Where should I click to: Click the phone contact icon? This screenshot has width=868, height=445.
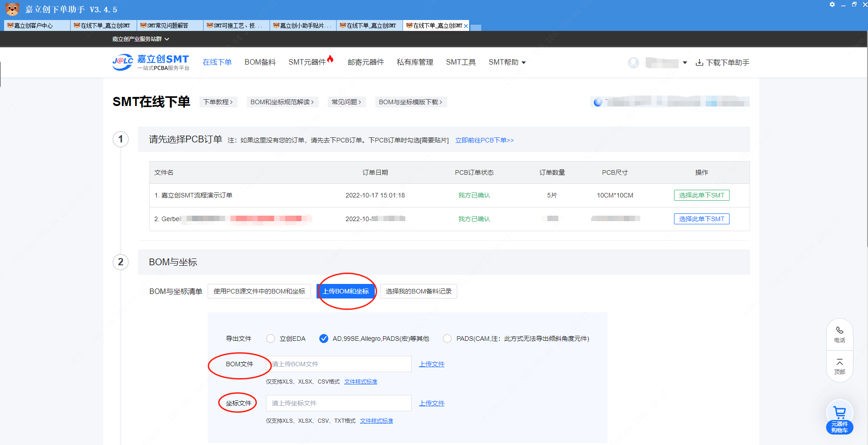pos(839,331)
